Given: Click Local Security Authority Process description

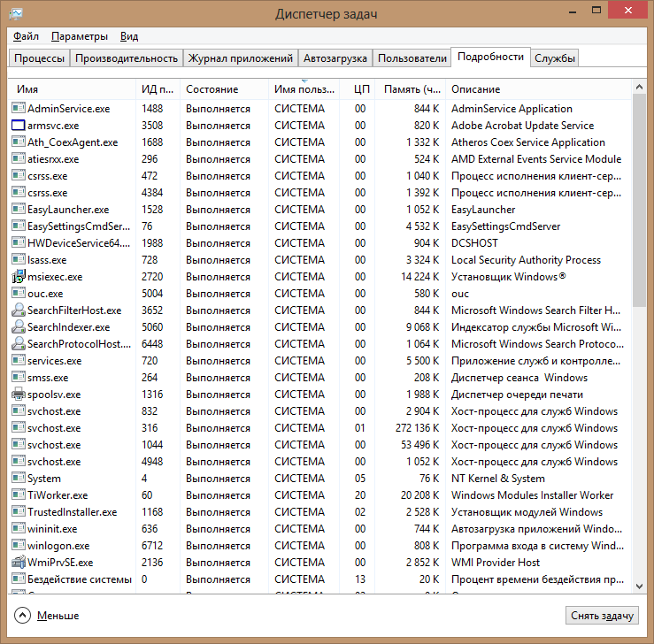Looking at the screenshot, I should coord(526,260).
